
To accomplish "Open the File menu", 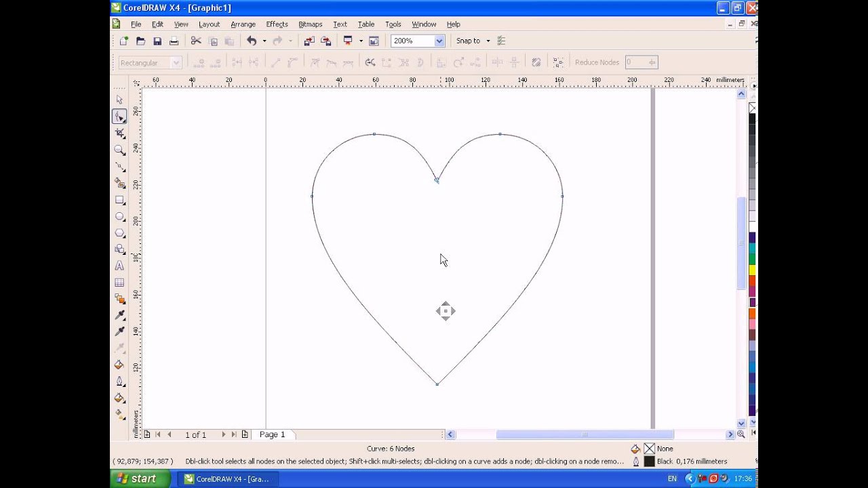I will (x=136, y=24).
